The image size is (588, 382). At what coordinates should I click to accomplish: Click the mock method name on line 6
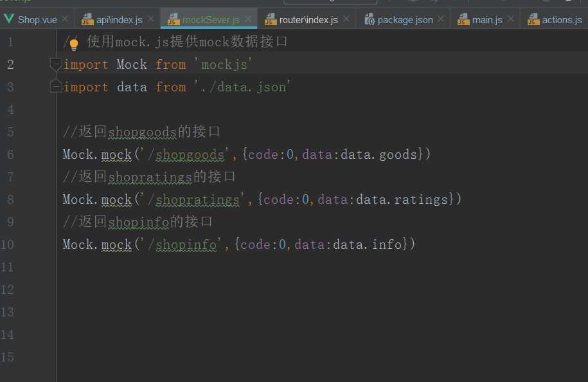(116, 154)
